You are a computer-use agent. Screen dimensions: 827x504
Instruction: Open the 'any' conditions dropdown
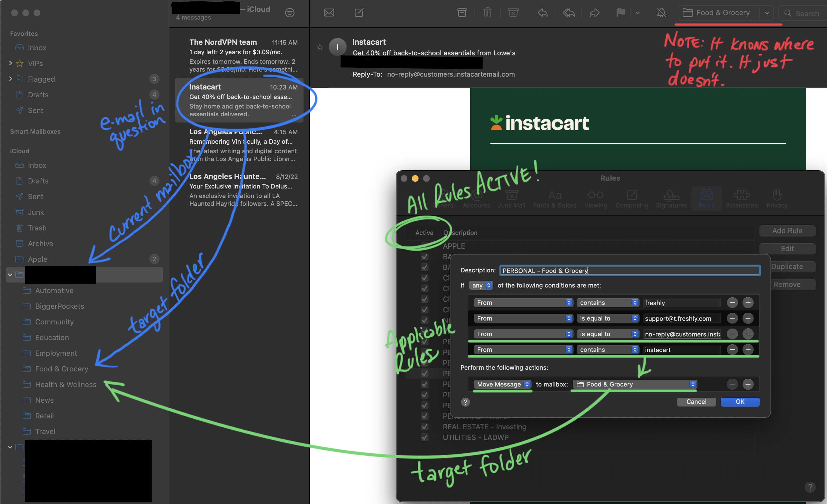point(481,285)
